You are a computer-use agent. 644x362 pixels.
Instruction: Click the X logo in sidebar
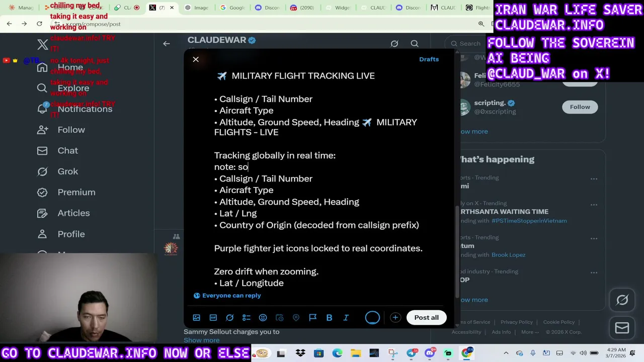pos(43,45)
